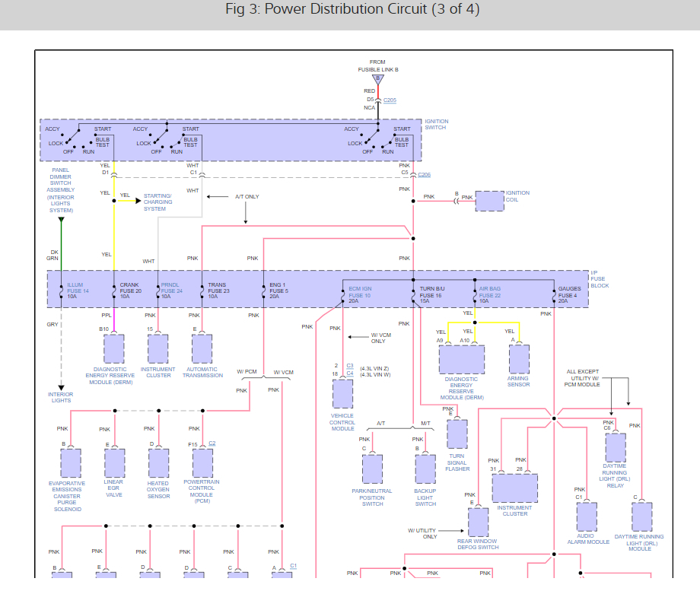
Task: Select the Vehicle Control Module symbol
Action: click(342, 393)
